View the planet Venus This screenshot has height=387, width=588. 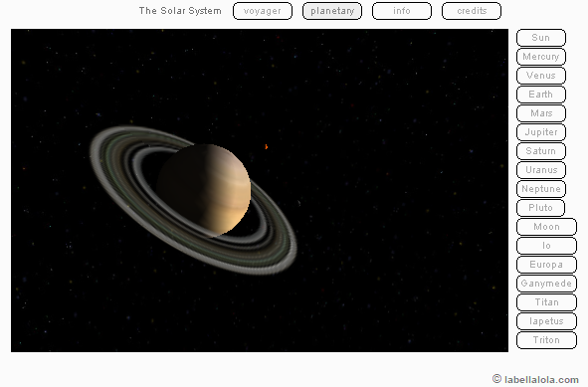click(x=541, y=76)
